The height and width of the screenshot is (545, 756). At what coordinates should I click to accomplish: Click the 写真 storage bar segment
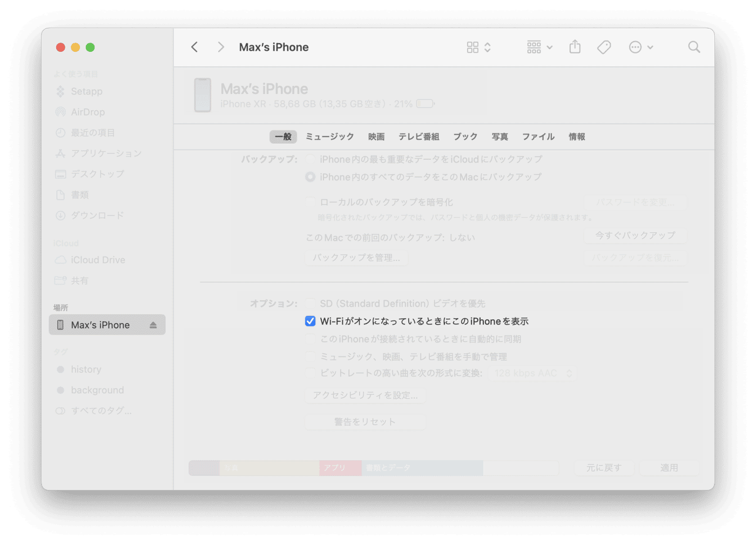(269, 468)
